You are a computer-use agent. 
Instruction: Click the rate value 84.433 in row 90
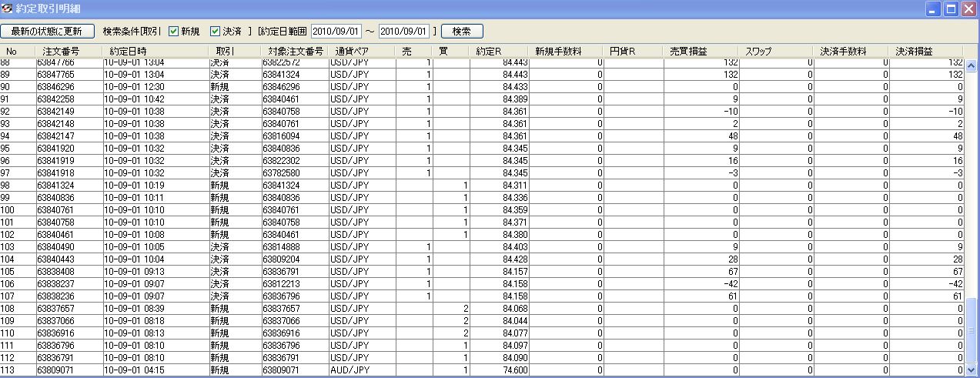[514, 87]
